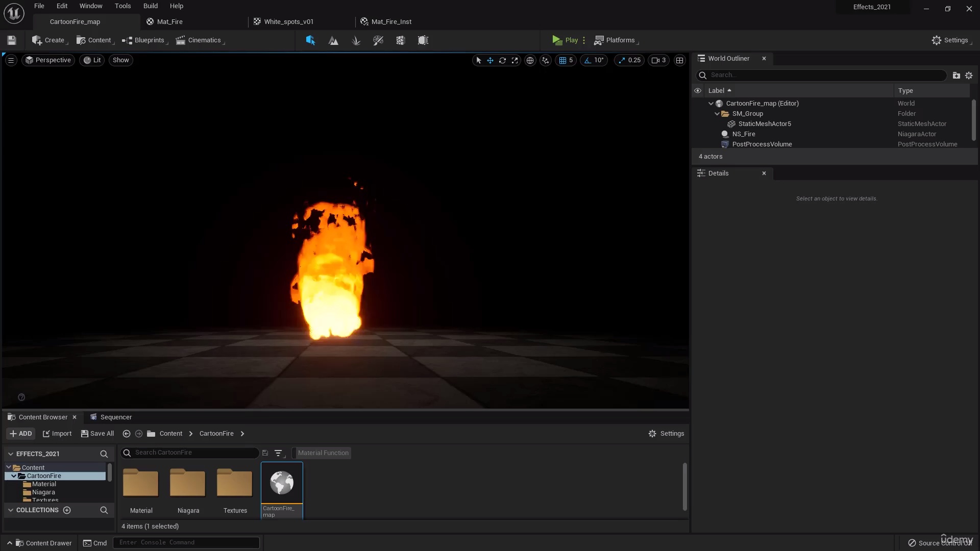Open Foliage mode from the toolbar
This screenshot has height=551, width=980.
tap(356, 40)
